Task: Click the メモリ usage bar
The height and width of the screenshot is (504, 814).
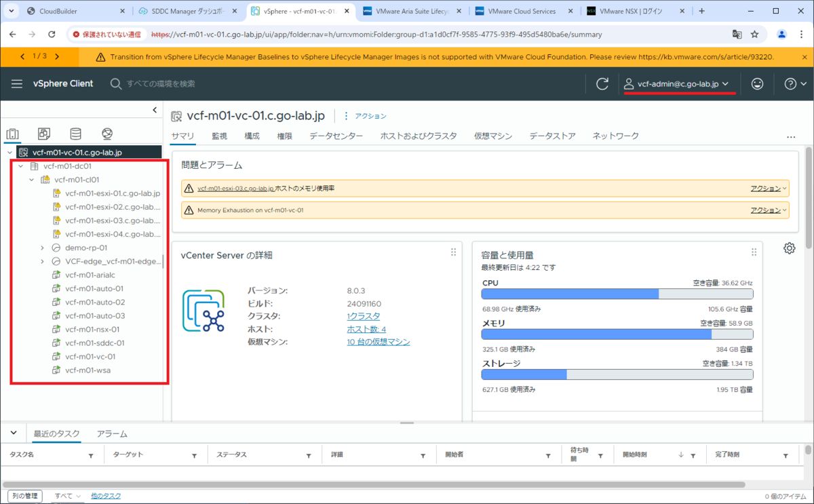Action: tap(617, 334)
